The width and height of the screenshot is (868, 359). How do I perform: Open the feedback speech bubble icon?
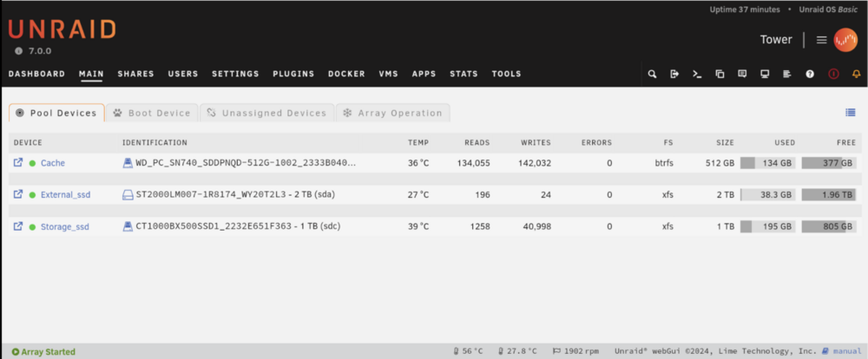tap(742, 74)
